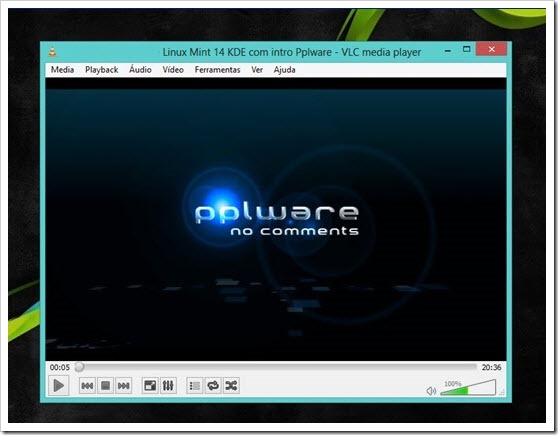
Task: Mute audio via speaker icon
Action: coord(431,391)
